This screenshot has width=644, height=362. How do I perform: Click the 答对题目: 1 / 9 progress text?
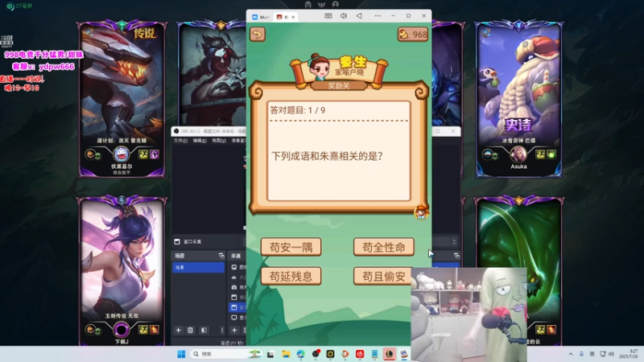click(x=297, y=110)
